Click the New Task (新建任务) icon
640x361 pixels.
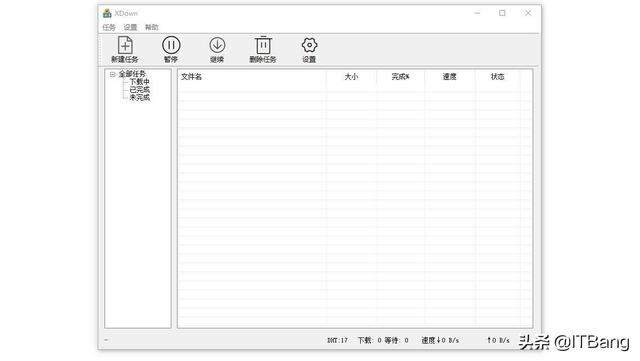[125, 45]
